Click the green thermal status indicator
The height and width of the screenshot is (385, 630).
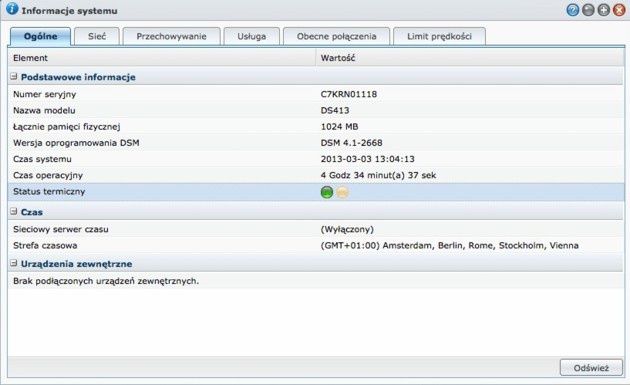(x=327, y=192)
